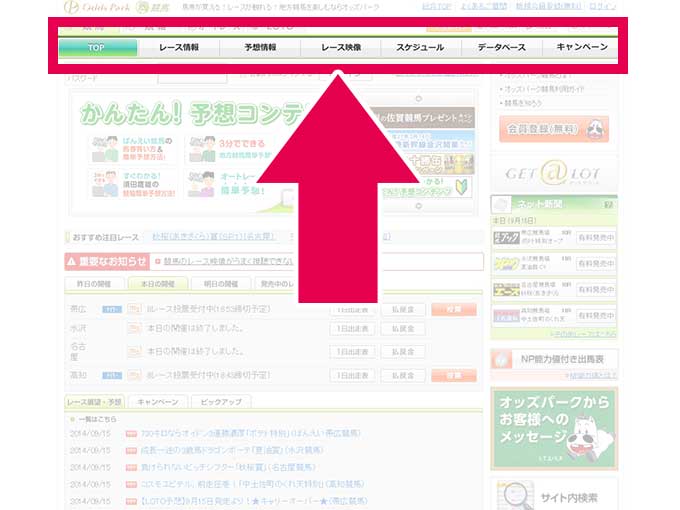Open the 競馬を知ろう sidebar link
The width and height of the screenshot is (680, 510).
pos(523,103)
